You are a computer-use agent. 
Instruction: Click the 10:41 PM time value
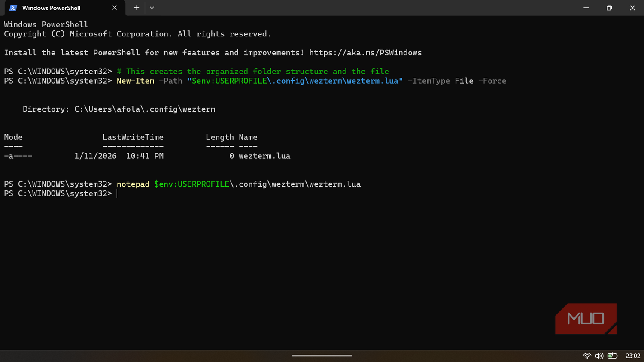pyautogui.click(x=145, y=156)
